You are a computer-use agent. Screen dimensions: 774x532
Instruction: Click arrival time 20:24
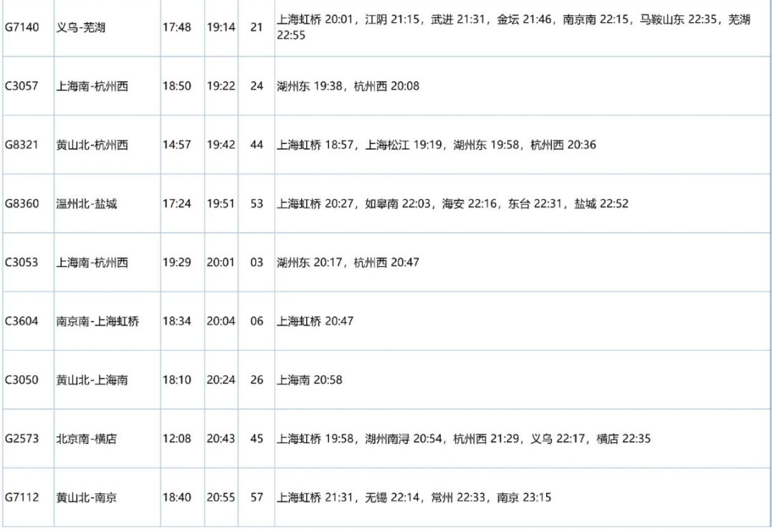pos(221,379)
